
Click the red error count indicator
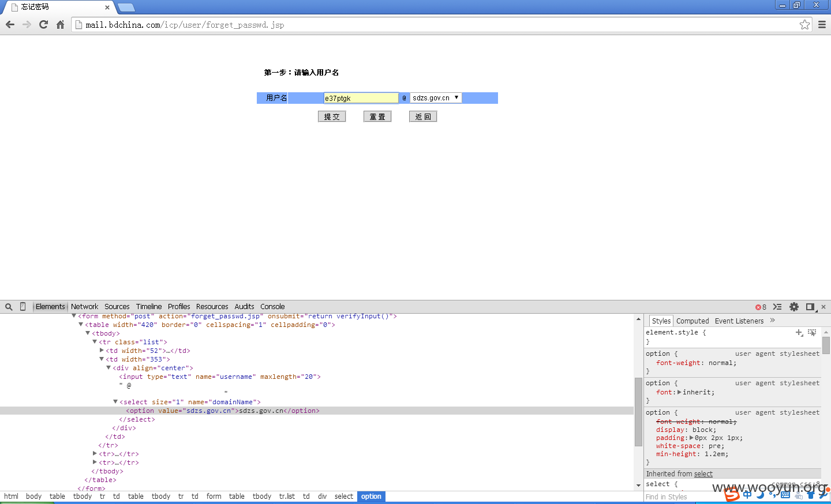tap(761, 307)
